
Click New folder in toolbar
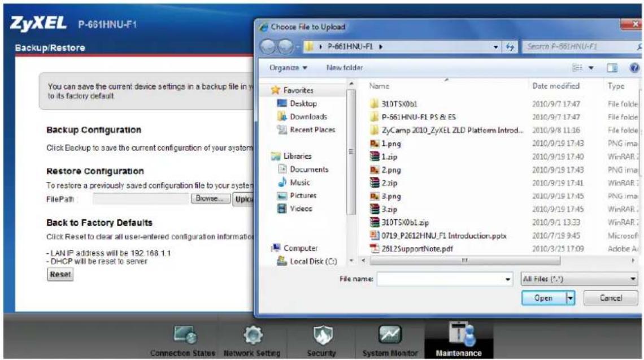(345, 67)
